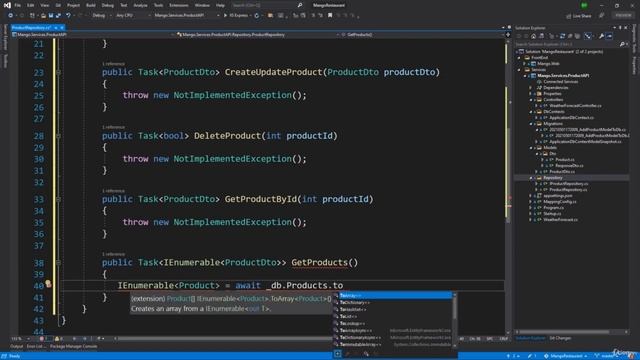
Task: Click the Save file toolbar icon
Action: pos(51,16)
